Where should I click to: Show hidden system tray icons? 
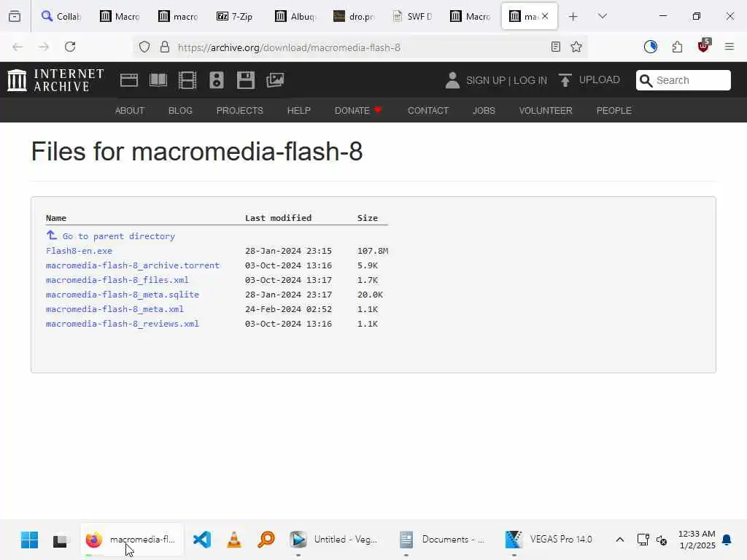click(x=620, y=540)
